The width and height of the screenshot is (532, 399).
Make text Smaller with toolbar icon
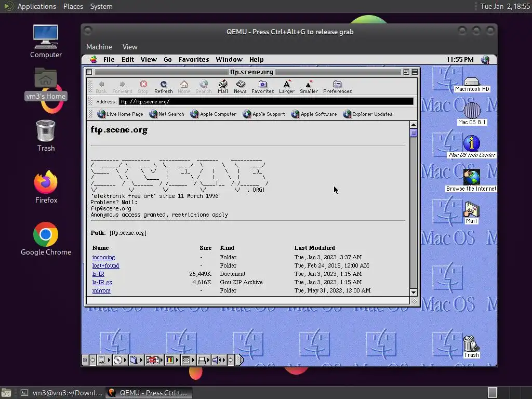point(309,87)
